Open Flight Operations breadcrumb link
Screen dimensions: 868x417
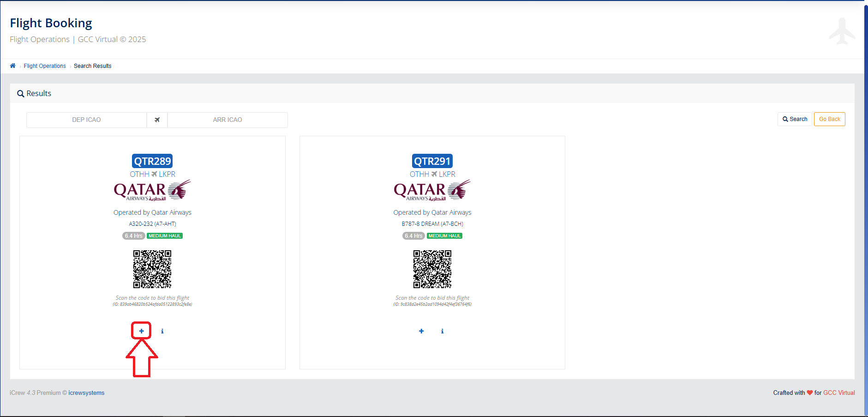click(x=45, y=66)
